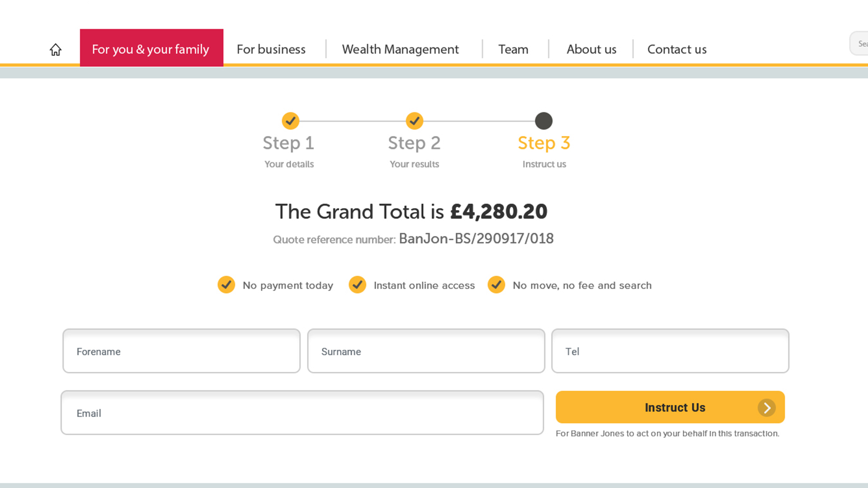
Task: Click the Step 2 checkmark circle
Action: tap(414, 121)
